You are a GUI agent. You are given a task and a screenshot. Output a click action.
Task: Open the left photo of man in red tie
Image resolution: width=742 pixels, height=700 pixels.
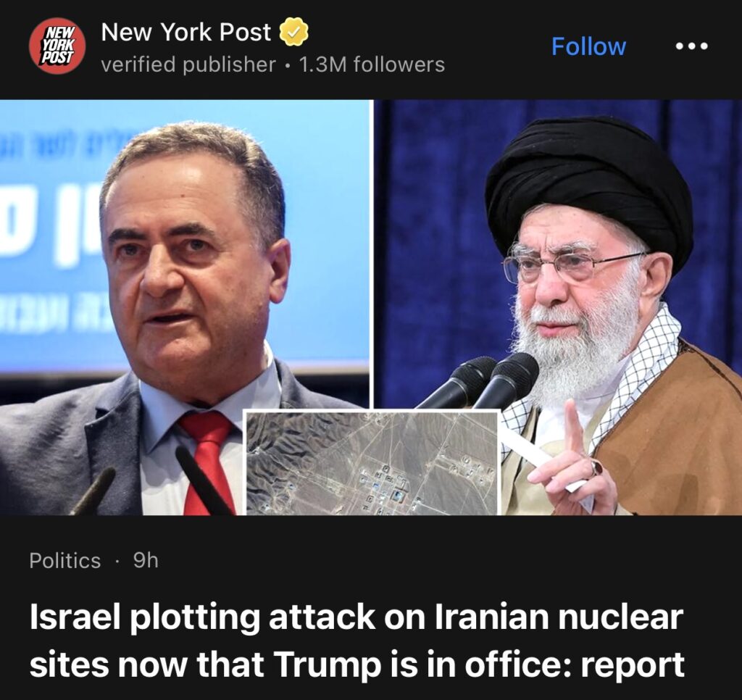tap(183, 307)
